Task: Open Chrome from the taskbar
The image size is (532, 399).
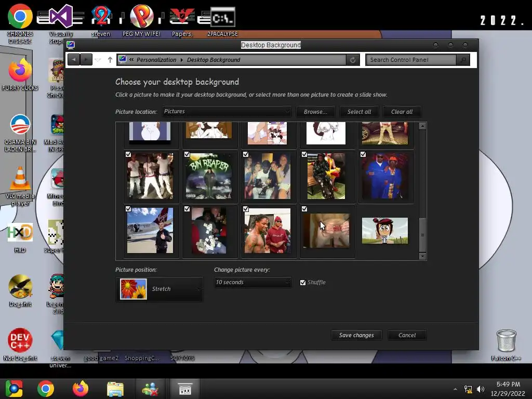Action: [46, 389]
